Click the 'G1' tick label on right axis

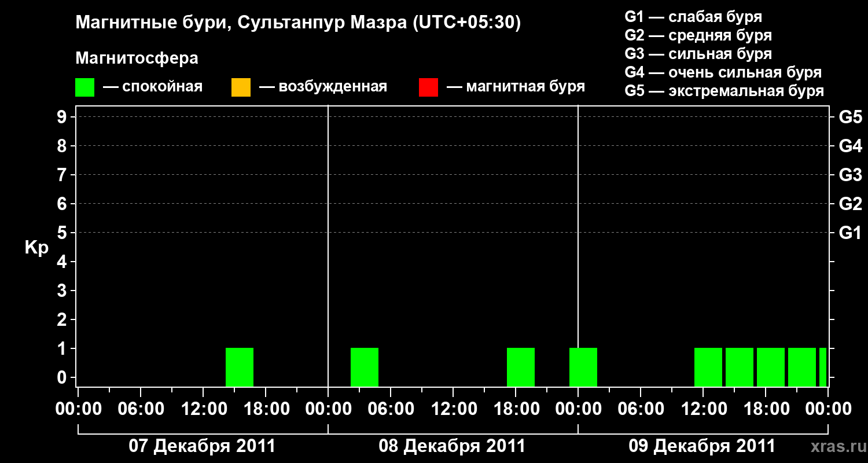point(851,233)
